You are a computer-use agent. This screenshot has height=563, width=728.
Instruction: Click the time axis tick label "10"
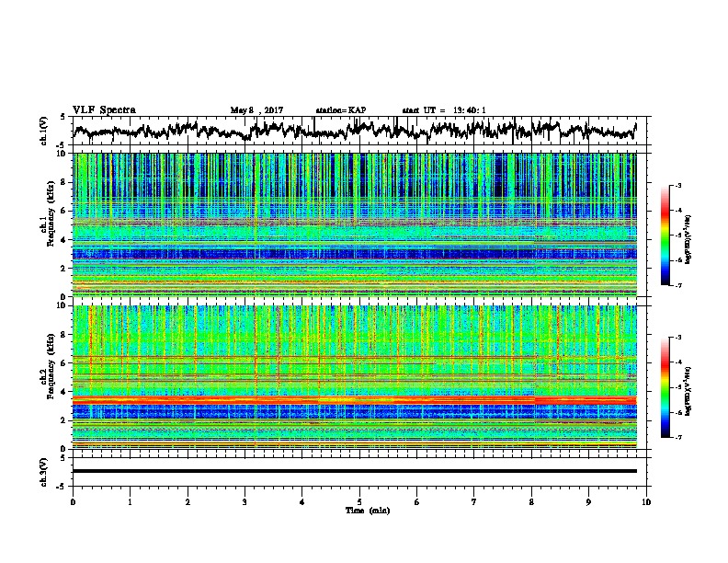(x=646, y=502)
